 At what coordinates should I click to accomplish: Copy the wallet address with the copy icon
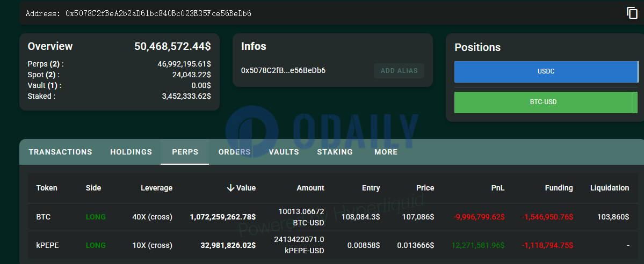tap(632, 13)
